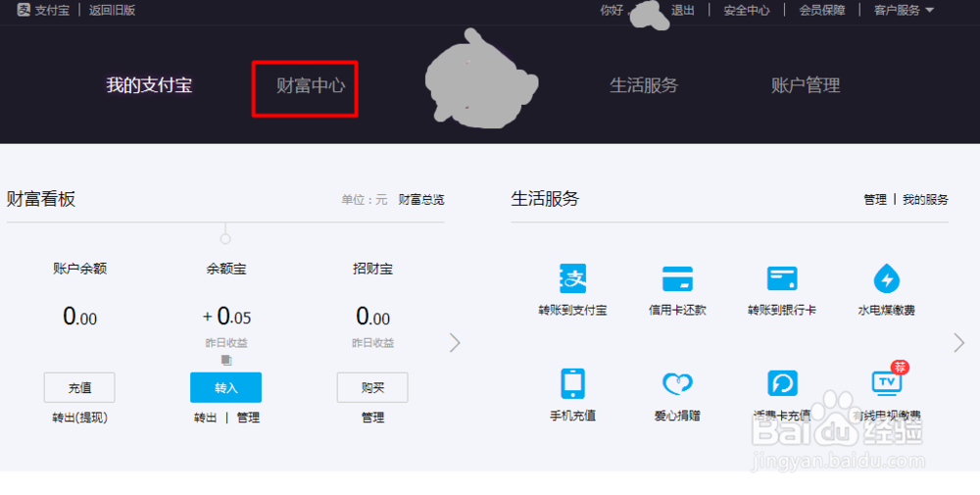Click the 余额宝 heading
The height and width of the screenshot is (495, 980).
pyautogui.click(x=226, y=269)
